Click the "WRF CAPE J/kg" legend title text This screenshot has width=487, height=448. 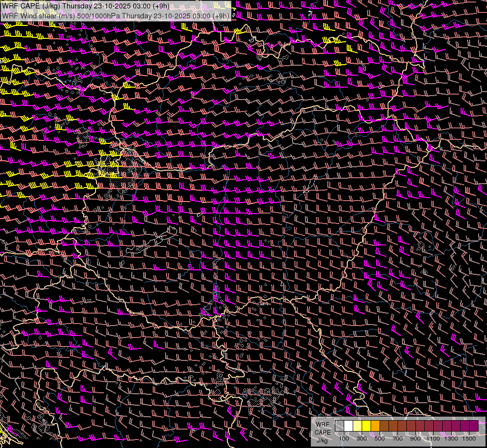click(322, 432)
